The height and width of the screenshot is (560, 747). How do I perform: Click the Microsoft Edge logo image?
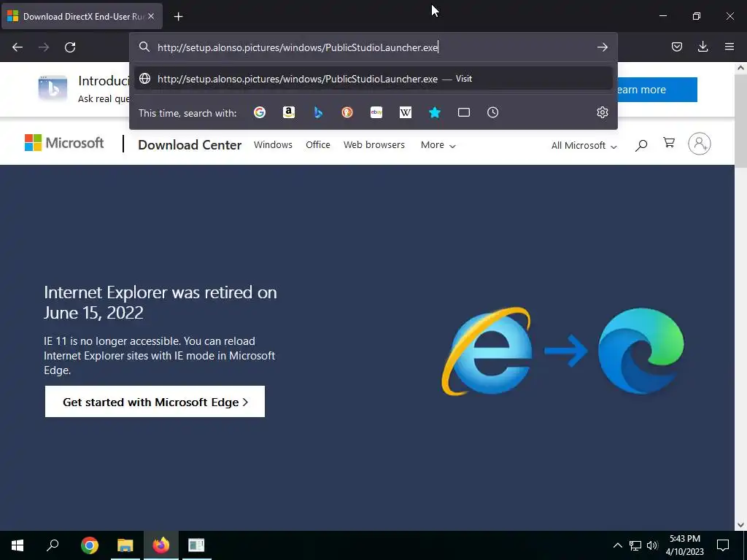tap(640, 351)
